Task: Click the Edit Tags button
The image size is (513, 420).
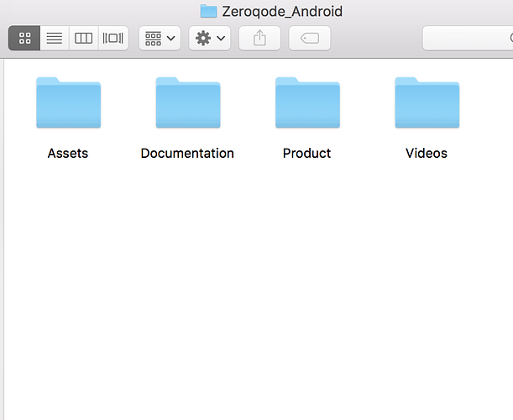Action: (x=310, y=38)
